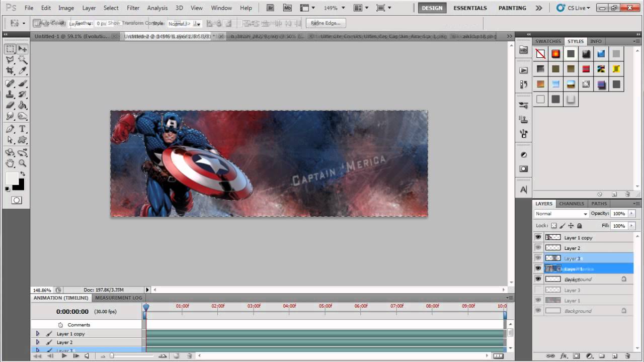This screenshot has width=644, height=362.
Task: Launch Bridge with the Br icon
Action: pyautogui.click(x=271, y=8)
